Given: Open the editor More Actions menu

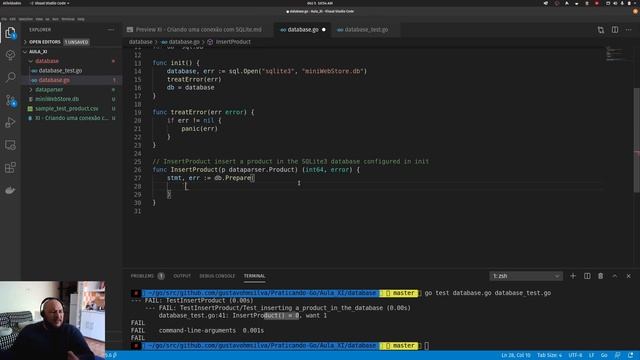Looking at the screenshot, I should [x=629, y=30].
